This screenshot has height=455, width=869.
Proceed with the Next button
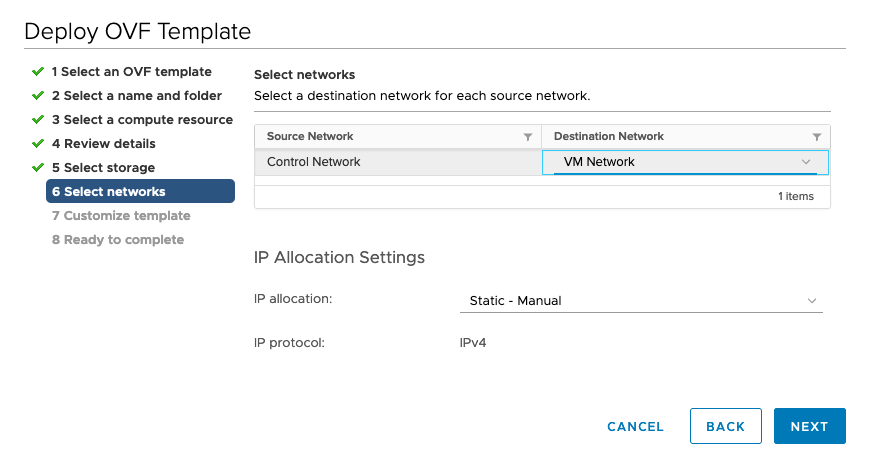point(810,426)
